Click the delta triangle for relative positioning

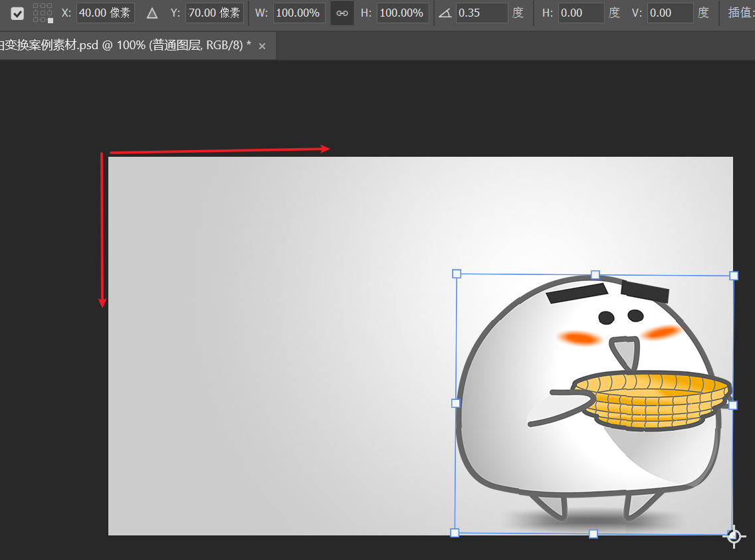pos(152,13)
